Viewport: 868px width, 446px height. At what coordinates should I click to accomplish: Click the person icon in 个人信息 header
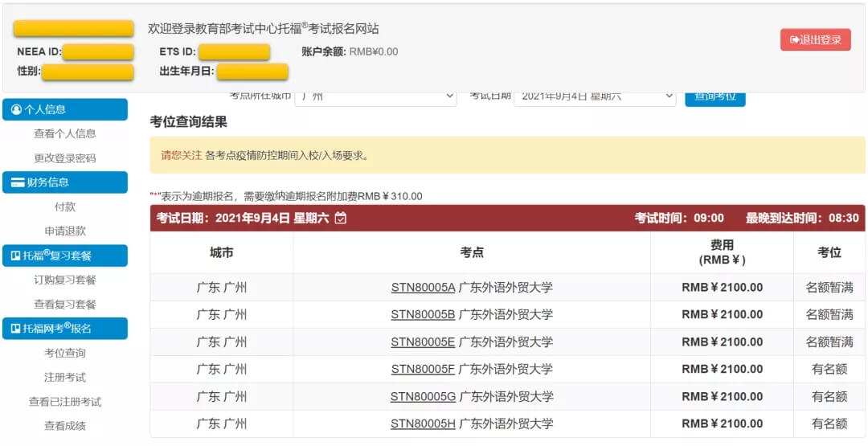[17, 109]
